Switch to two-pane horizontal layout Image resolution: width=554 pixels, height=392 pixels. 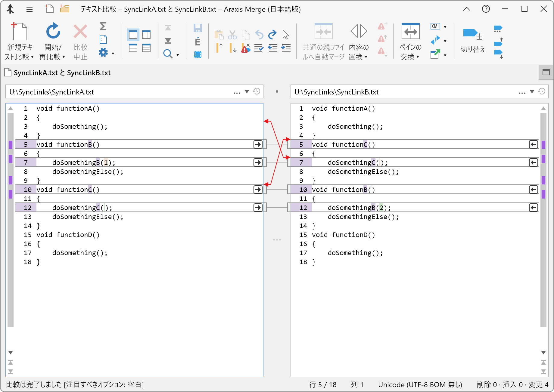tap(133, 48)
